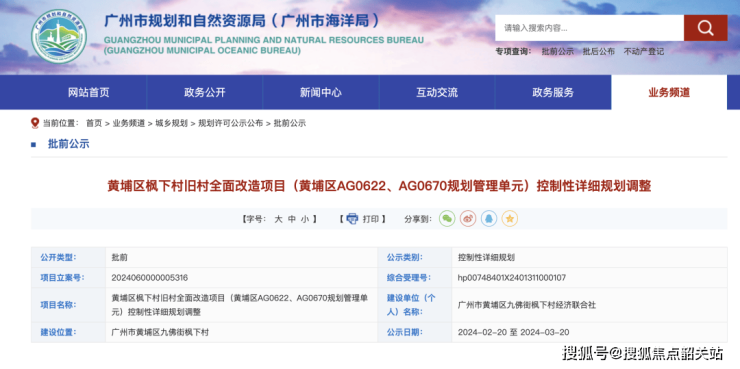
Task: Go to 城乡规划 in the breadcrumb
Action: (x=171, y=124)
